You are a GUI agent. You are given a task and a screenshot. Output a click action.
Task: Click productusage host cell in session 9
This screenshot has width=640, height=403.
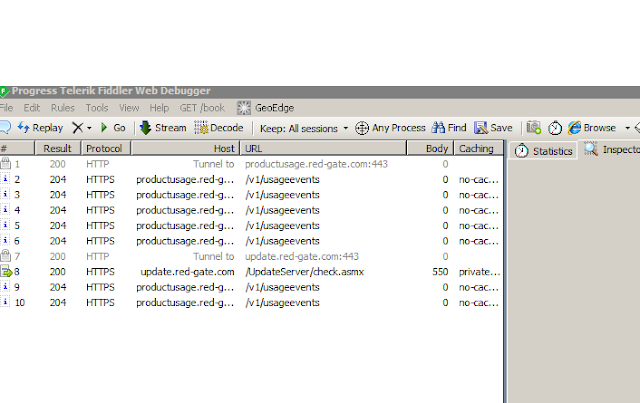185,287
